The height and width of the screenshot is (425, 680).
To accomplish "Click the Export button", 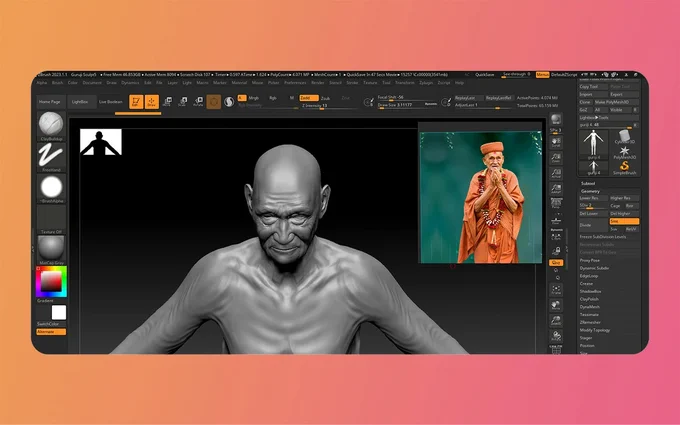I will pyautogui.click(x=624, y=95).
